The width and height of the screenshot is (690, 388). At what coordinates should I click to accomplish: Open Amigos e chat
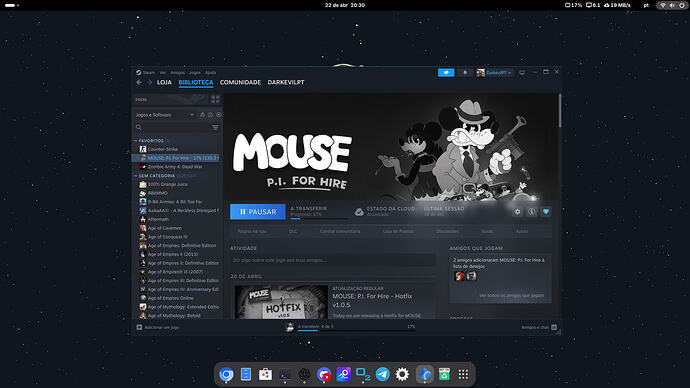pos(539,327)
